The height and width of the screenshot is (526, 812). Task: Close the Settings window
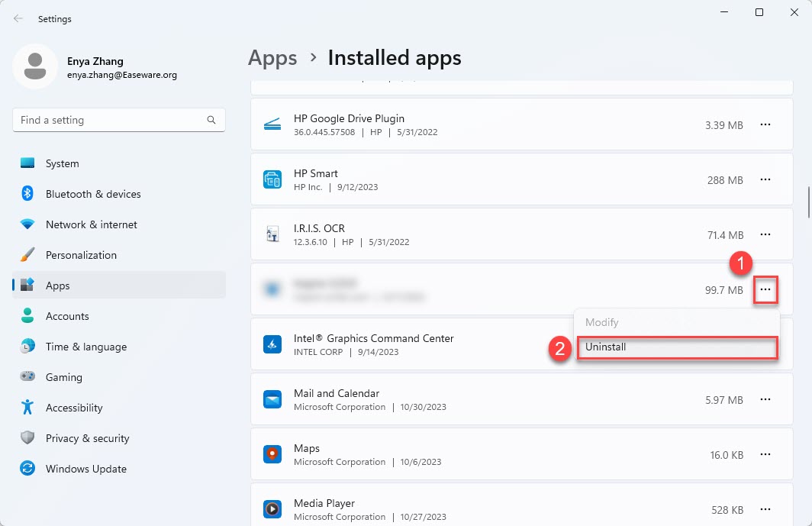point(794,12)
